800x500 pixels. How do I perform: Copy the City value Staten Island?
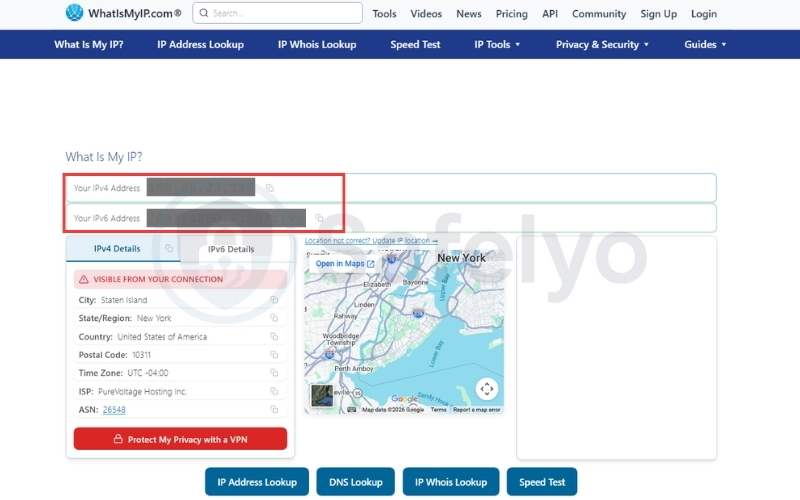(274, 300)
